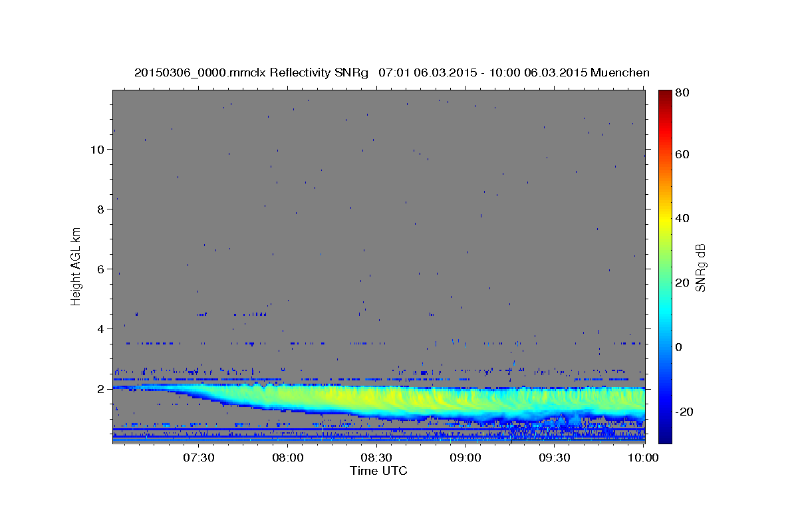Click 'Muenchen' in the plot title
Image resolution: width=798 pixels, height=532 pixels.
pos(619,72)
